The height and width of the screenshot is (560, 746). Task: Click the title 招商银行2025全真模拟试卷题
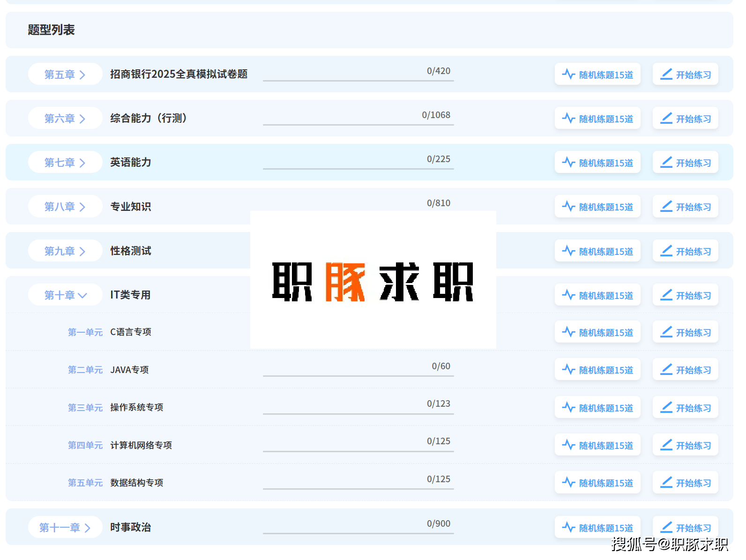coord(179,74)
